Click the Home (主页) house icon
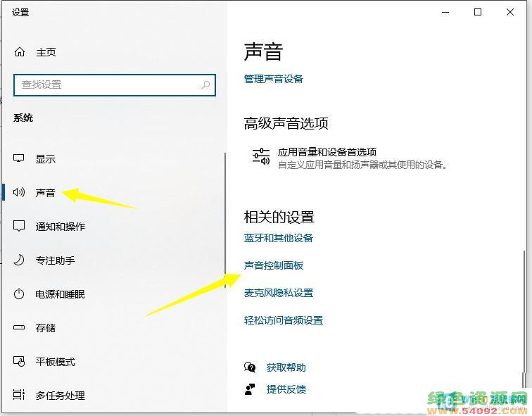Screen dimensions: 532x416 point(19,52)
